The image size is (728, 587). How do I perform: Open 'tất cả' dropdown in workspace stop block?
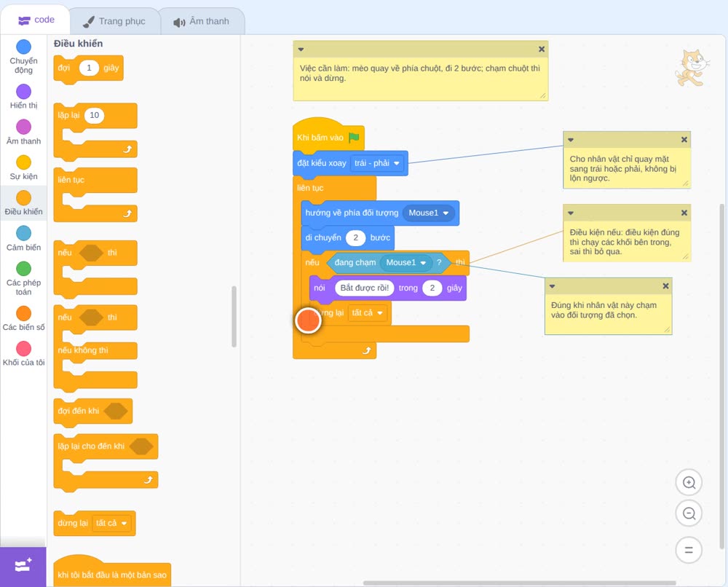coord(367,312)
